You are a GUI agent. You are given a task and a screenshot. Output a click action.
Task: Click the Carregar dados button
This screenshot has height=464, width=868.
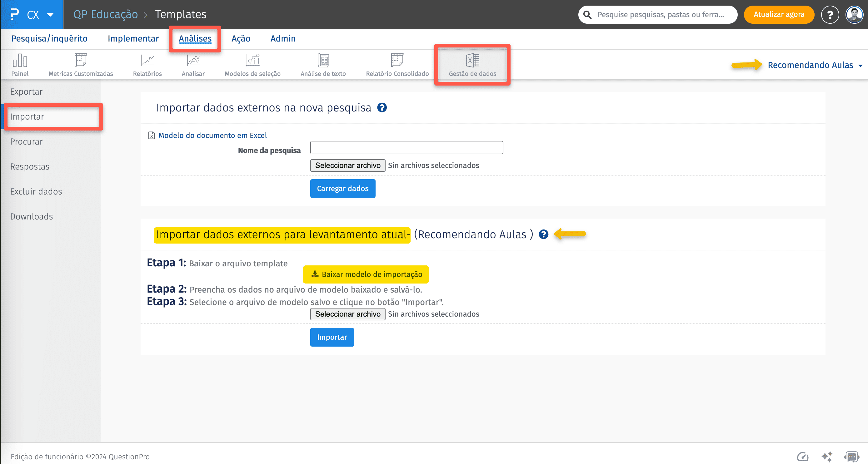tap(342, 189)
